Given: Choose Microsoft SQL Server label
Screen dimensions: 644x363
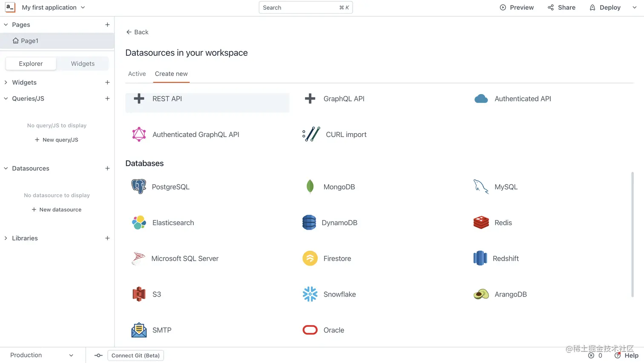Looking at the screenshot, I should [185, 259].
